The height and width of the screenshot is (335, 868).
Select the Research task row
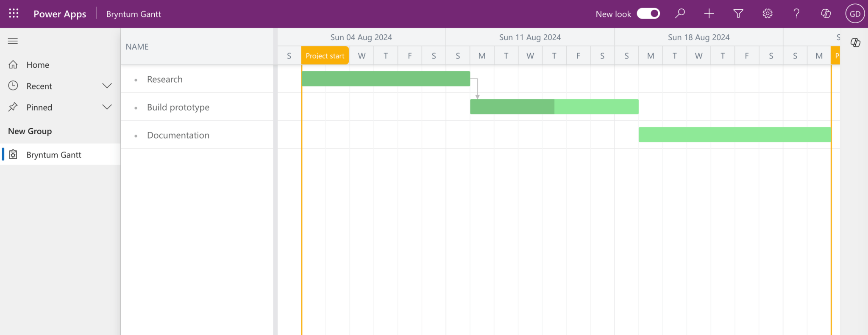tap(197, 79)
